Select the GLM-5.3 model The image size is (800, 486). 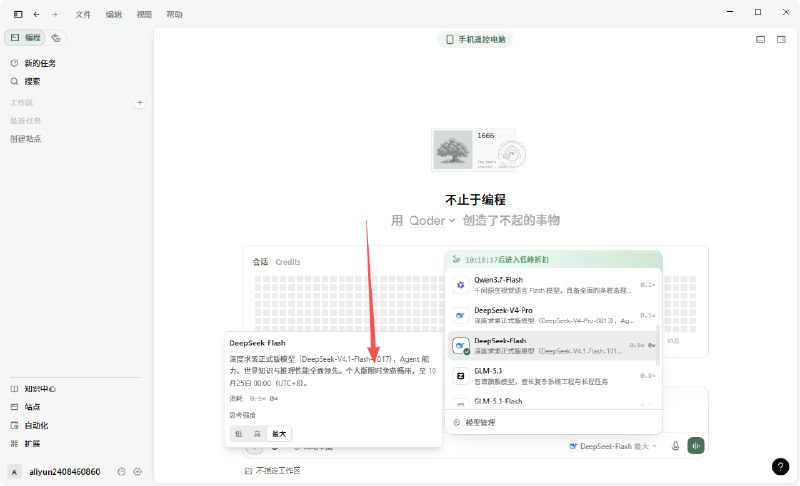(x=554, y=376)
